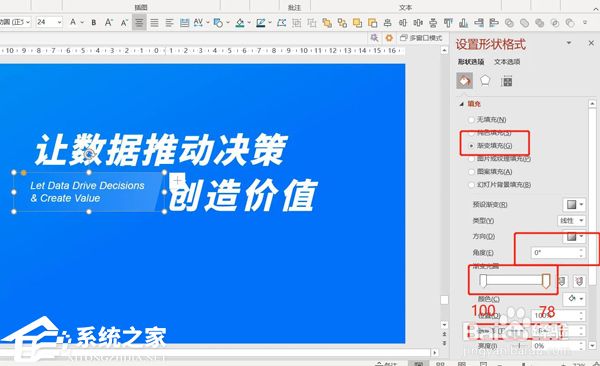Click the align bottom bar-chart icon
The width and height of the screenshot is (600, 366).
(463, 23)
